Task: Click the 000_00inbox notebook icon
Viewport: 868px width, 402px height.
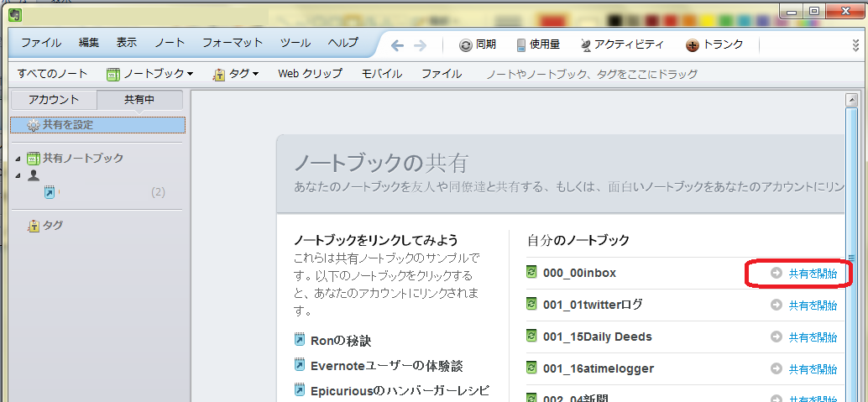Action: (x=531, y=273)
